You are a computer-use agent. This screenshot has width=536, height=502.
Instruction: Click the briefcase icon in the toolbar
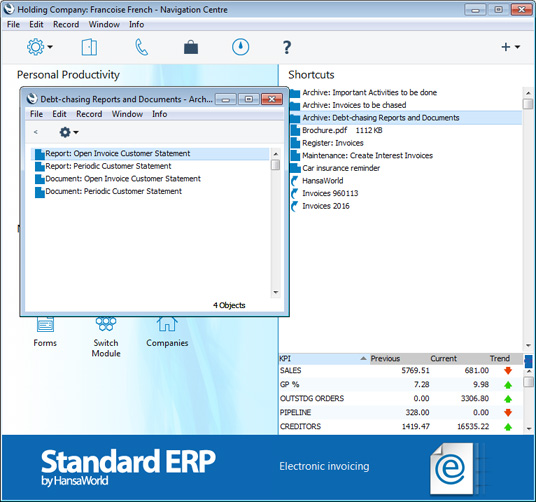coord(191,47)
